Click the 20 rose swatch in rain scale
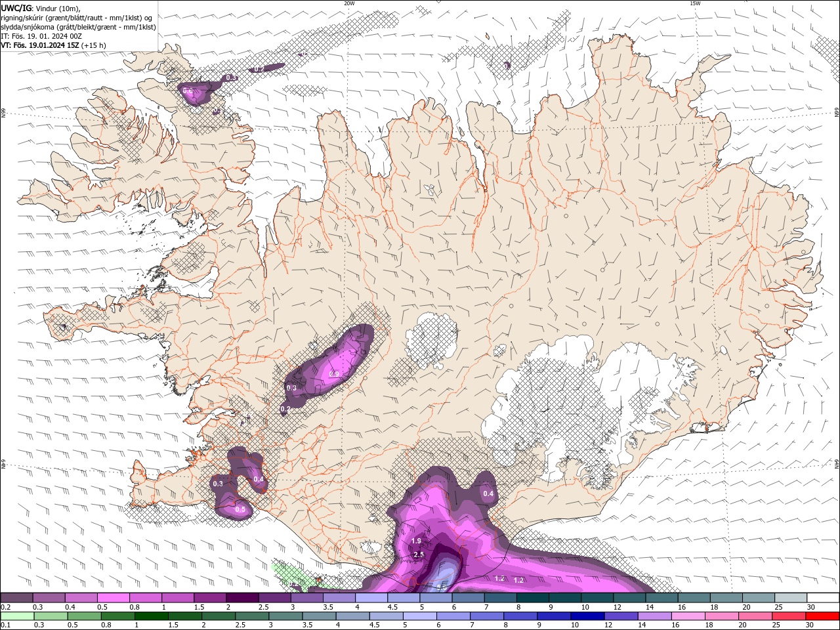The height and width of the screenshot is (630, 840). pos(754,616)
